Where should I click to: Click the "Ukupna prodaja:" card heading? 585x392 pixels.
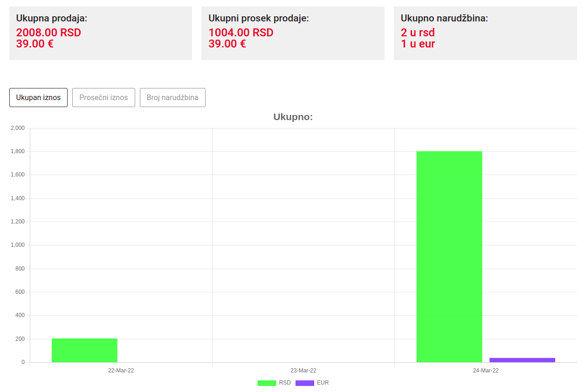[52, 18]
